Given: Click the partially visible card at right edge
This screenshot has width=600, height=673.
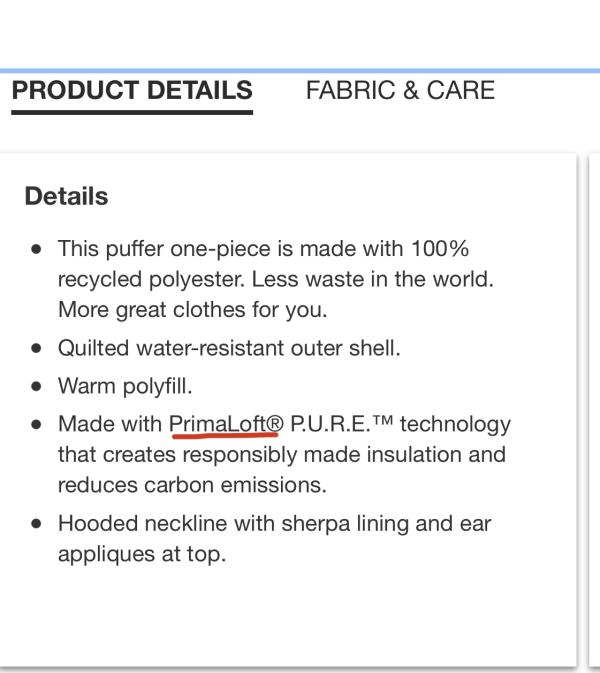Looking at the screenshot, I should tap(593, 400).
